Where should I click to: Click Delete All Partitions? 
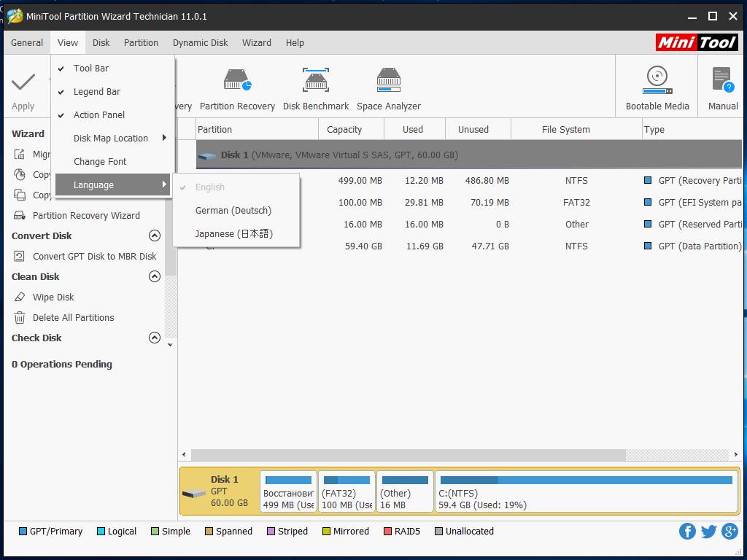[73, 317]
